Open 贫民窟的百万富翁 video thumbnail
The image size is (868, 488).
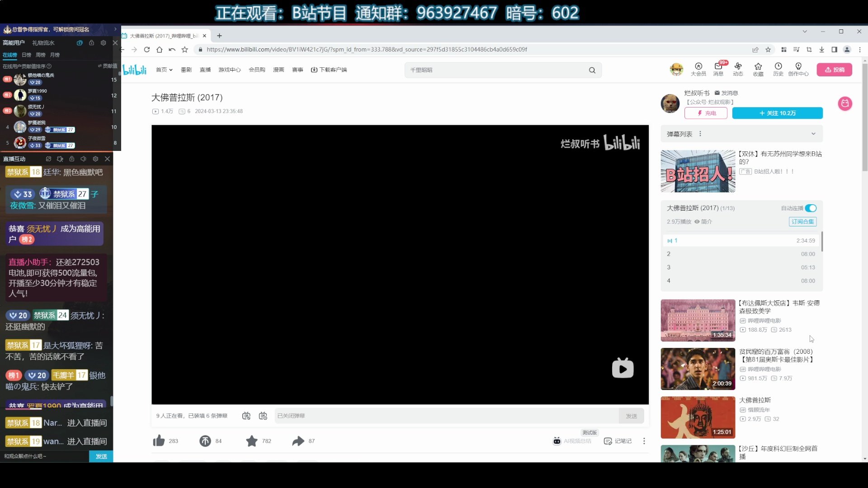coord(698,369)
